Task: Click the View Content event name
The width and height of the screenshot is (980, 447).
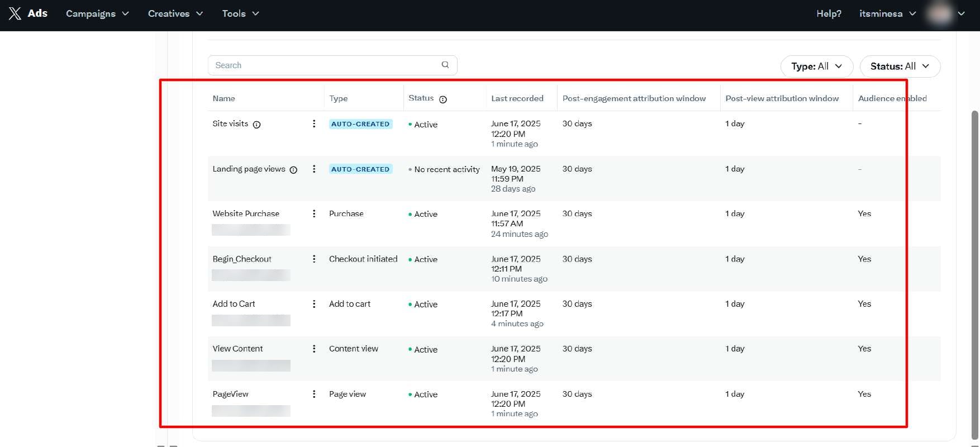Action: tap(237, 349)
